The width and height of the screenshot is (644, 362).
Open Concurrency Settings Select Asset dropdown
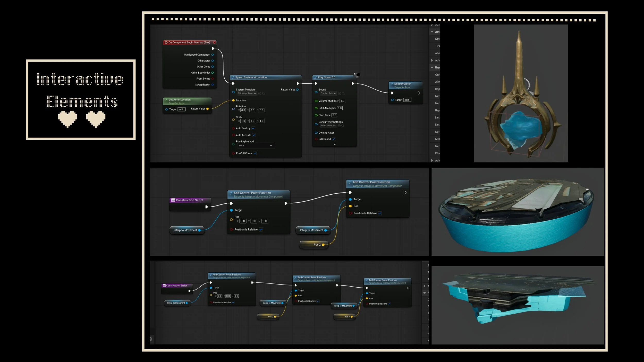click(328, 126)
